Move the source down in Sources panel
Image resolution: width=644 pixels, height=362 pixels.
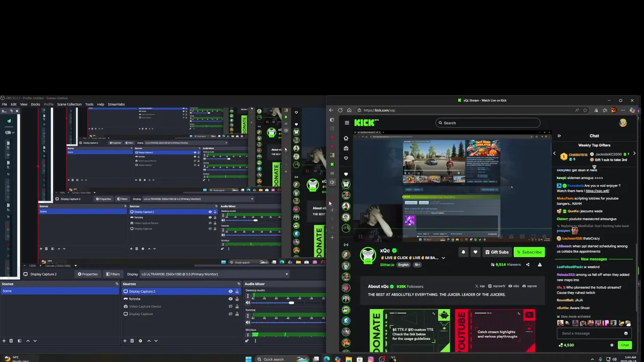click(155, 341)
